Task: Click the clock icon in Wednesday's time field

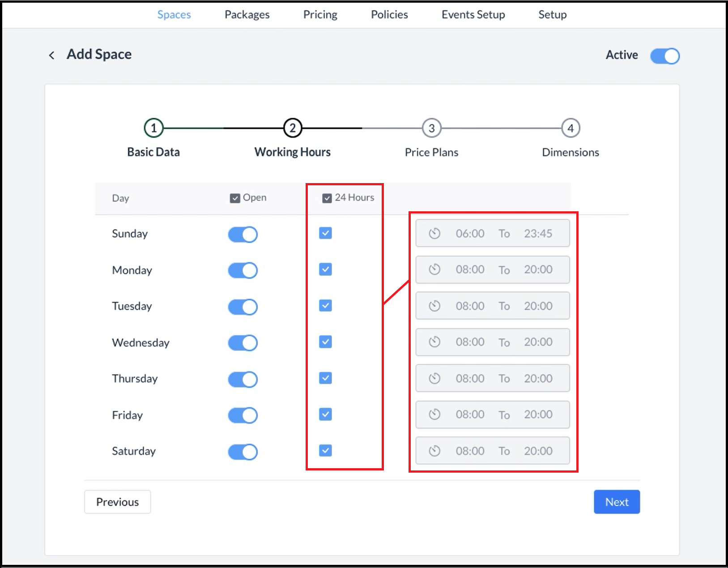Action: 434,342
